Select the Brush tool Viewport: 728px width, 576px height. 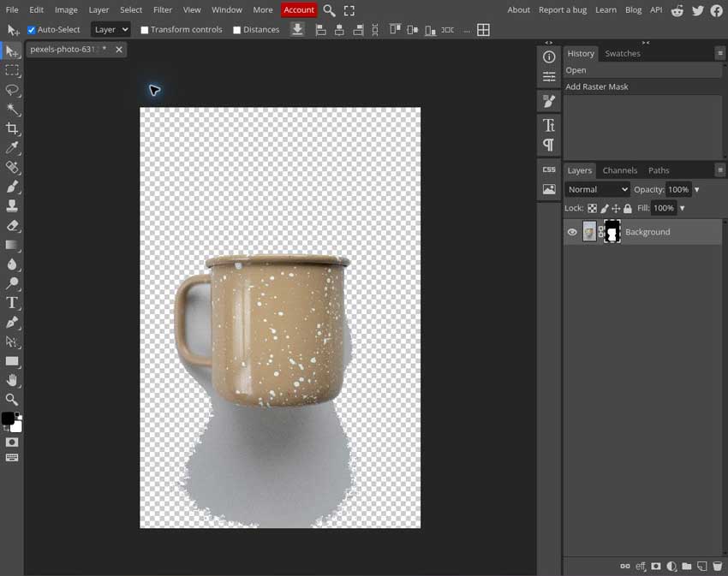12,187
